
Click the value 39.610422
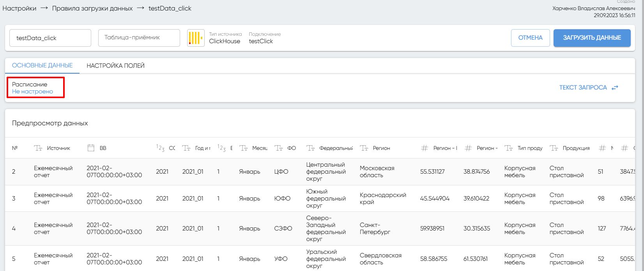[476, 199]
